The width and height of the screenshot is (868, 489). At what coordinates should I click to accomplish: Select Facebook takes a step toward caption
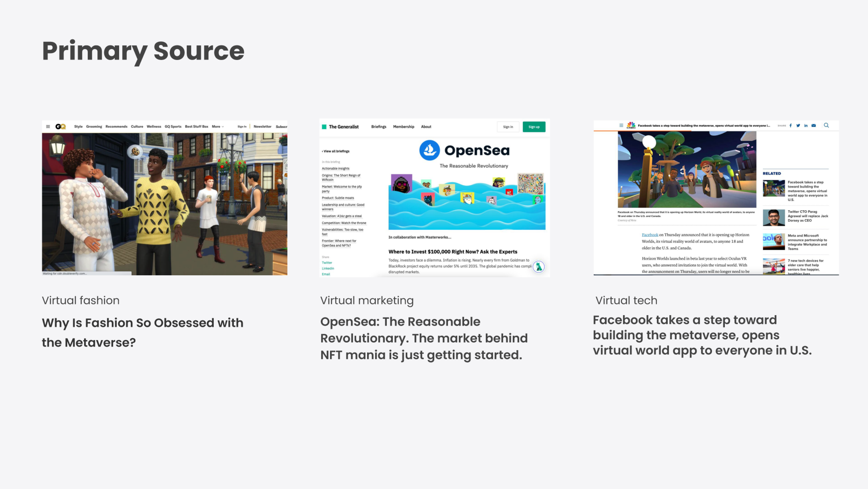(x=702, y=335)
